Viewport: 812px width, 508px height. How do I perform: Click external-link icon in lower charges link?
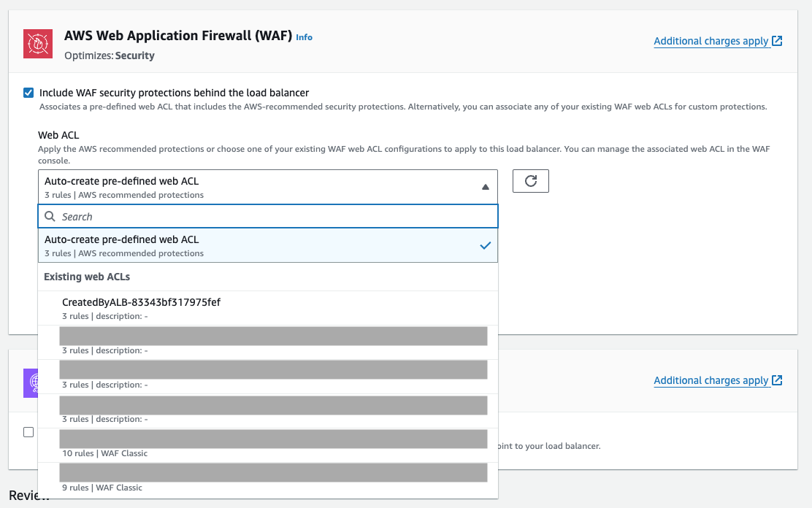[x=777, y=380]
